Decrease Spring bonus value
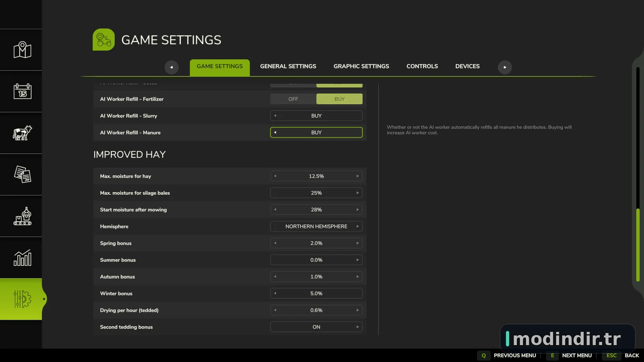Screen dimensions: 644x362 pos(275,243)
